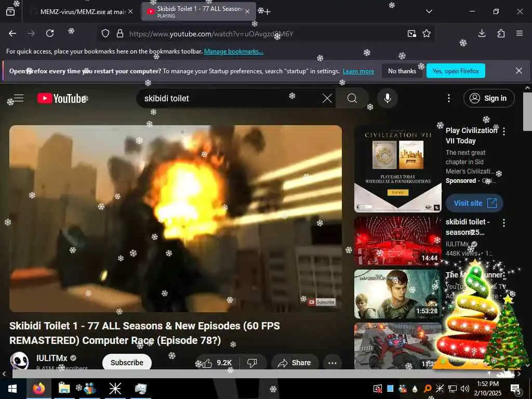This screenshot has height=399, width=532.
Task: Go back to the previous page
Action: (x=12, y=33)
